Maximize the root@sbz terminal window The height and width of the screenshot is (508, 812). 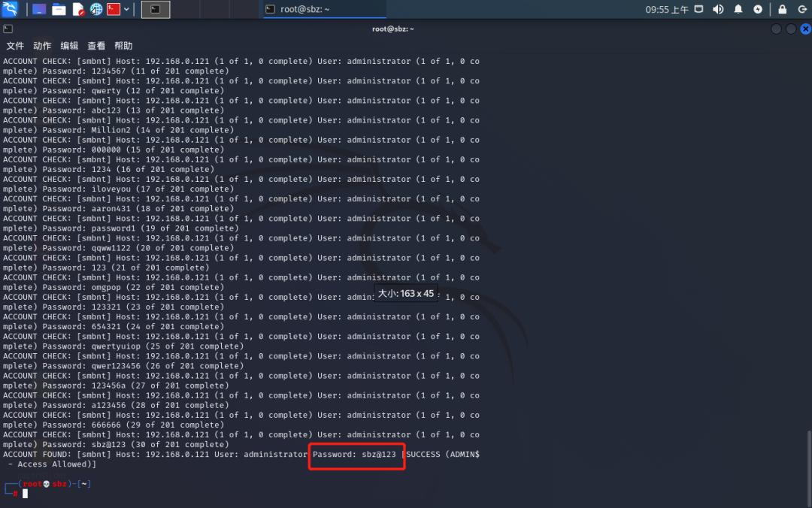pos(791,29)
